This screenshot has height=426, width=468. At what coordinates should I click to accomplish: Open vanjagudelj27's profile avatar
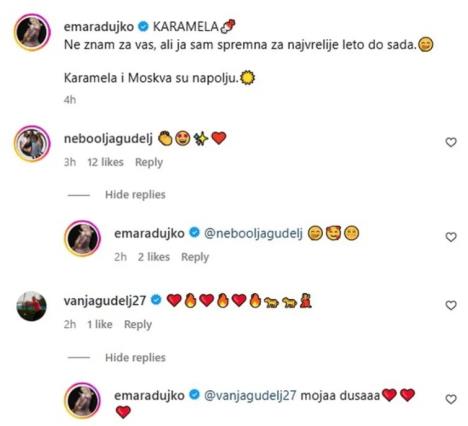pyautogui.click(x=32, y=306)
